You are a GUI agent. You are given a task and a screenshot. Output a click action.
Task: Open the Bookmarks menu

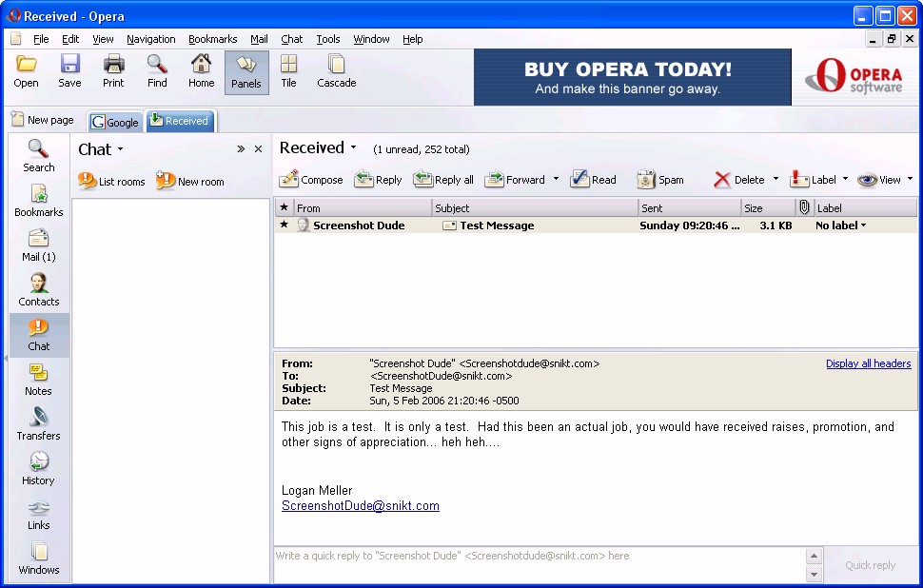[x=212, y=39]
